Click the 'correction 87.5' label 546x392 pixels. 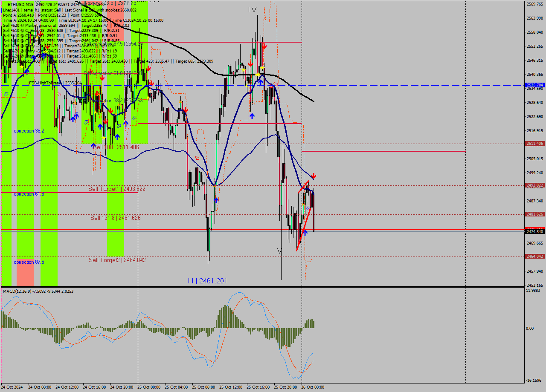(x=29, y=262)
